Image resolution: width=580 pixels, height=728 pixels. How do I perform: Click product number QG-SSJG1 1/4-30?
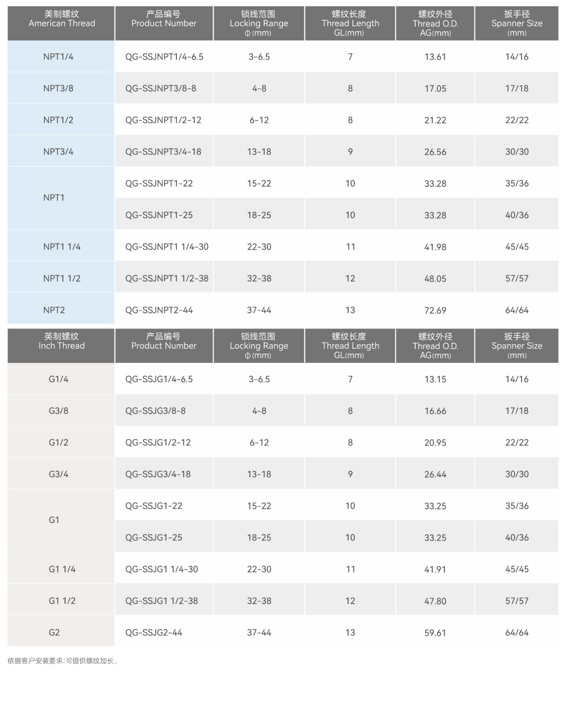click(161, 569)
